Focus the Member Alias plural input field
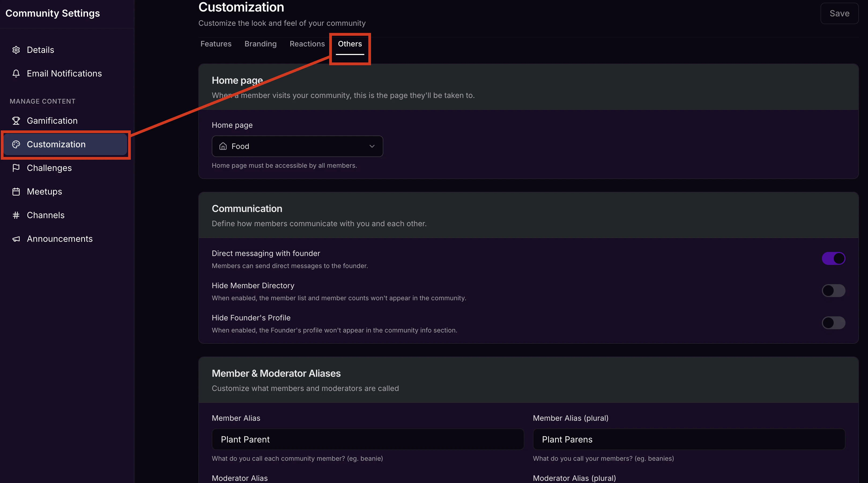 [x=688, y=439]
